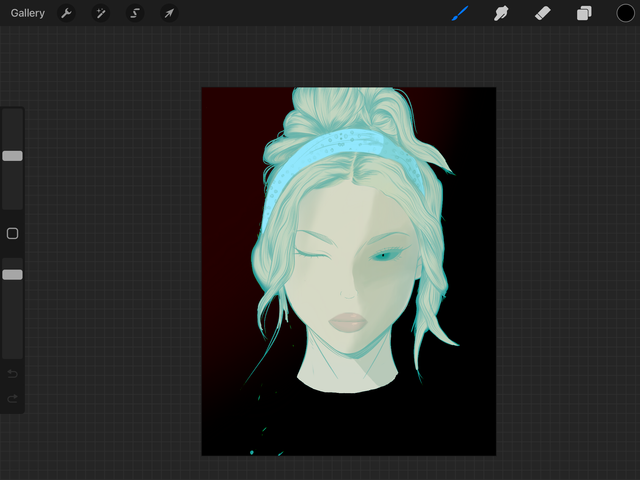Undo the last action using sidebar arrow
This screenshot has height=480, width=640.
(x=12, y=374)
